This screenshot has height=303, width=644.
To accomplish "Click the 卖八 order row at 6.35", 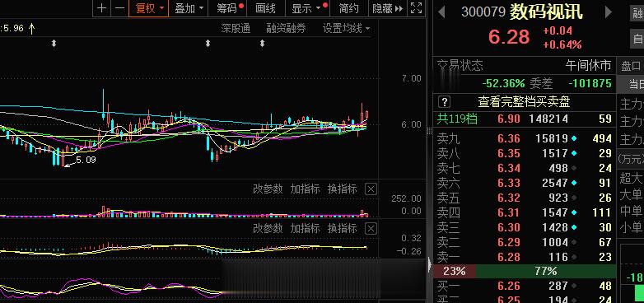I will click(525, 153).
